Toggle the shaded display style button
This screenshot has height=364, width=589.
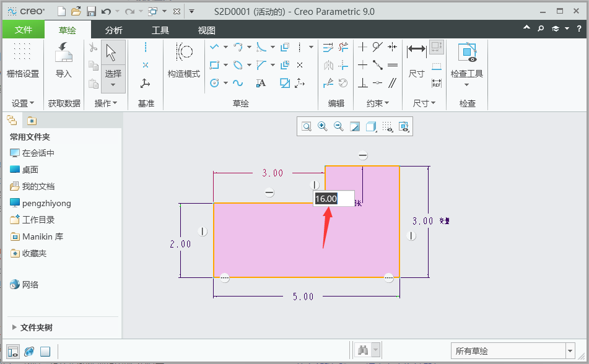tap(371, 126)
